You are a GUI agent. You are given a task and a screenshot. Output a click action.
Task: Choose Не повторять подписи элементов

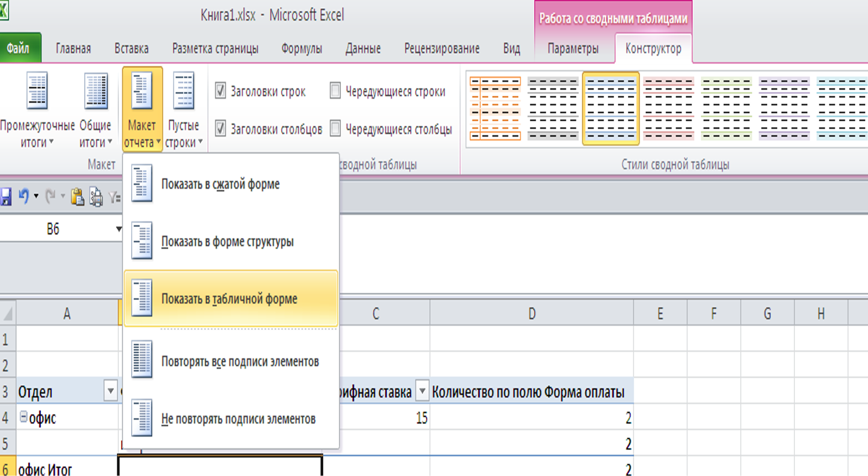[x=231, y=418]
